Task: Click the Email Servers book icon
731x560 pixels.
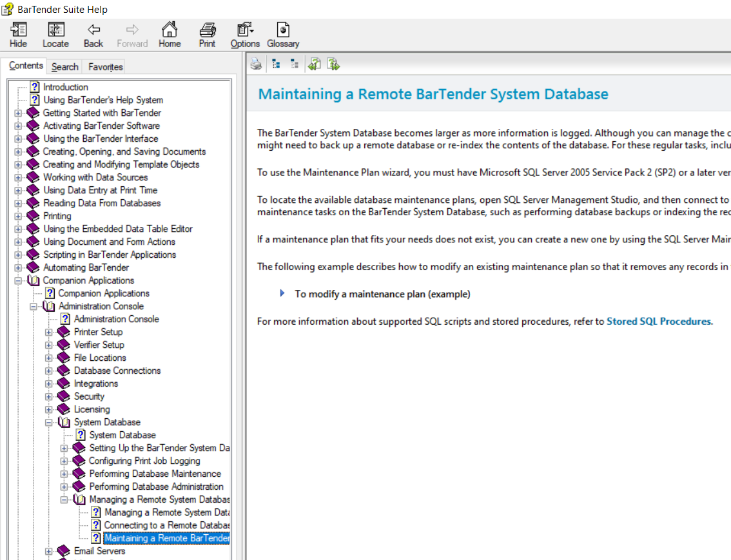Action: [63, 551]
